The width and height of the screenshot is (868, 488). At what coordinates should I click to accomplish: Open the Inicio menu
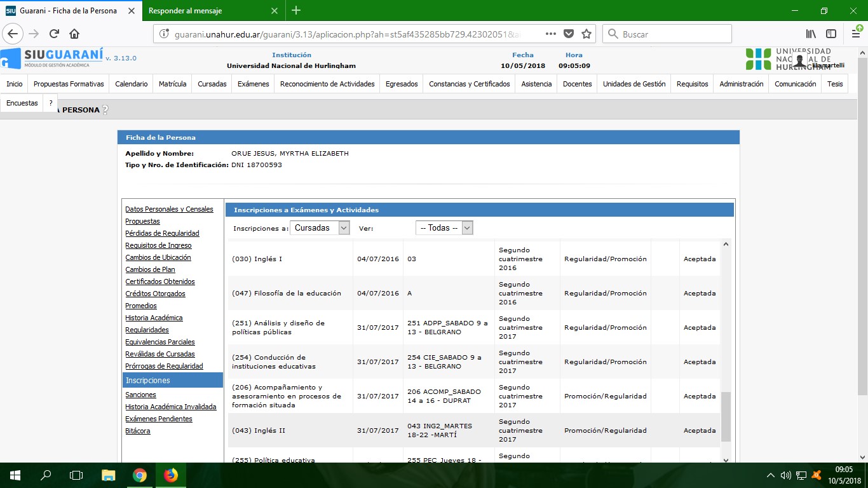14,84
